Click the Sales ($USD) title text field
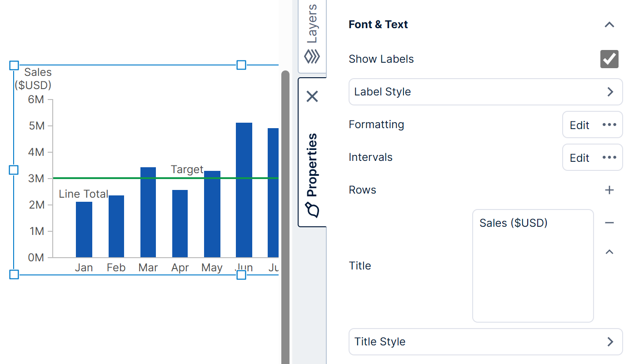The width and height of the screenshot is (644, 364). [x=533, y=265]
